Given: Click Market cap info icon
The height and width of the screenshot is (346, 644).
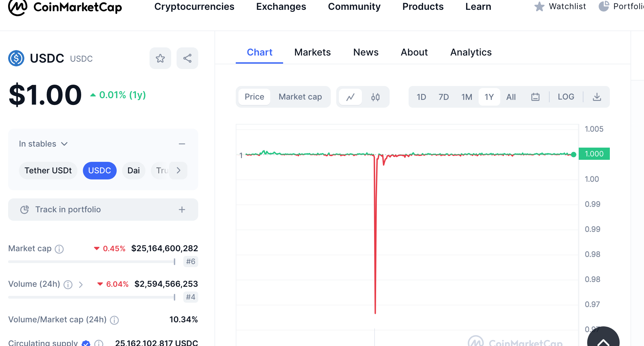Looking at the screenshot, I should tap(59, 249).
